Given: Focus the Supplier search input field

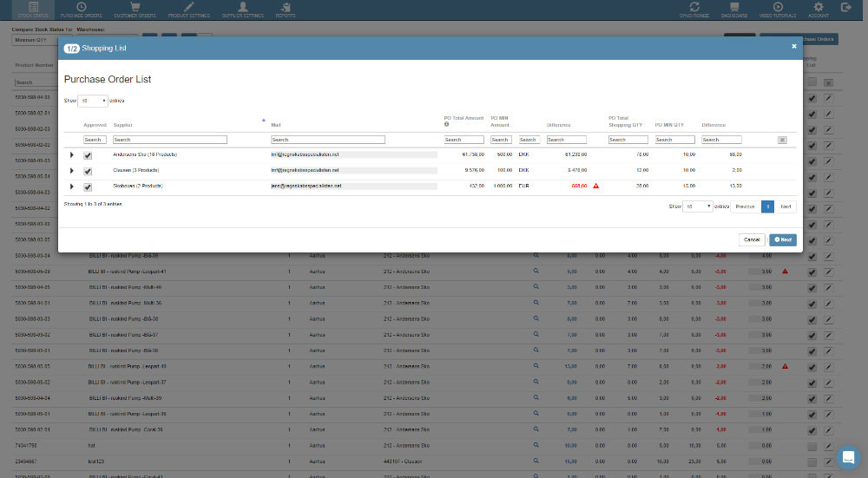Looking at the screenshot, I should click(170, 140).
